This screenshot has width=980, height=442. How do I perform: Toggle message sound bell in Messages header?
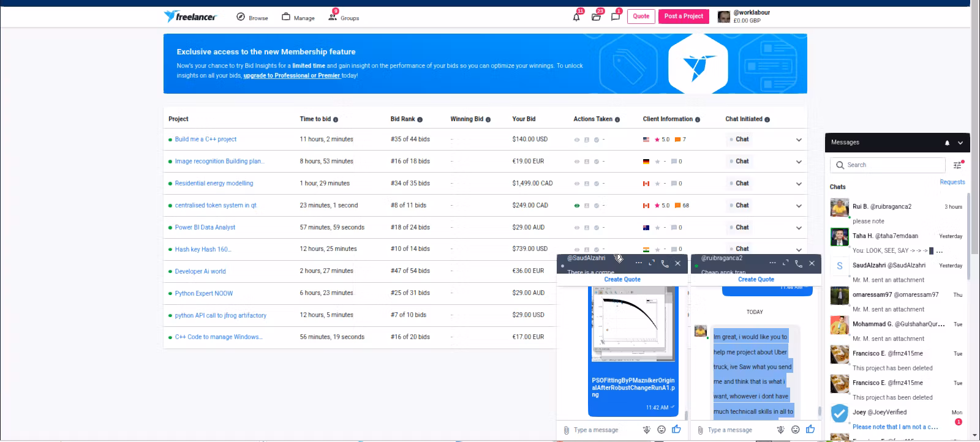[x=947, y=143]
